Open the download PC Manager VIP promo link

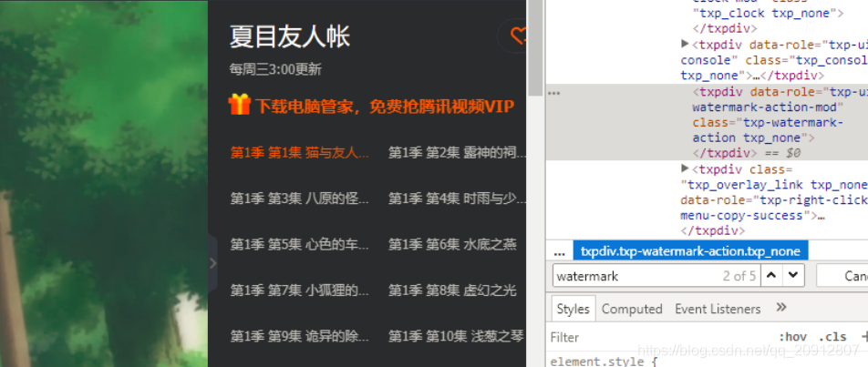pos(384,107)
